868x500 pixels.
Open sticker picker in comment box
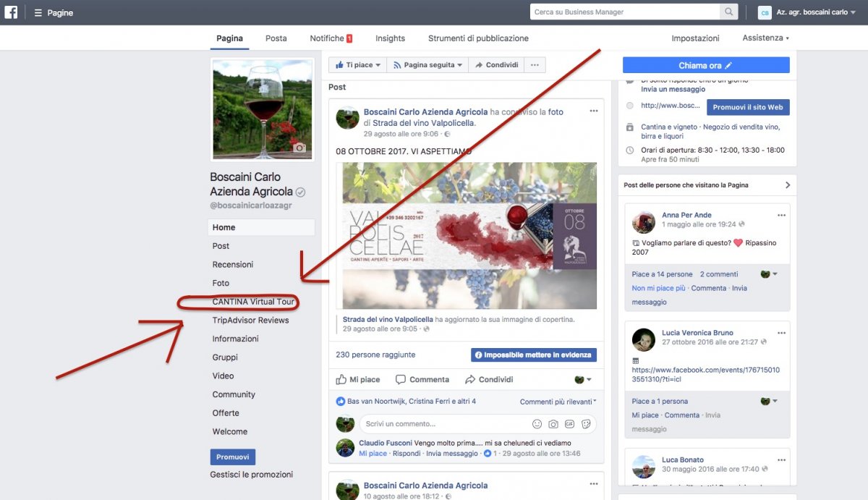coord(586,424)
